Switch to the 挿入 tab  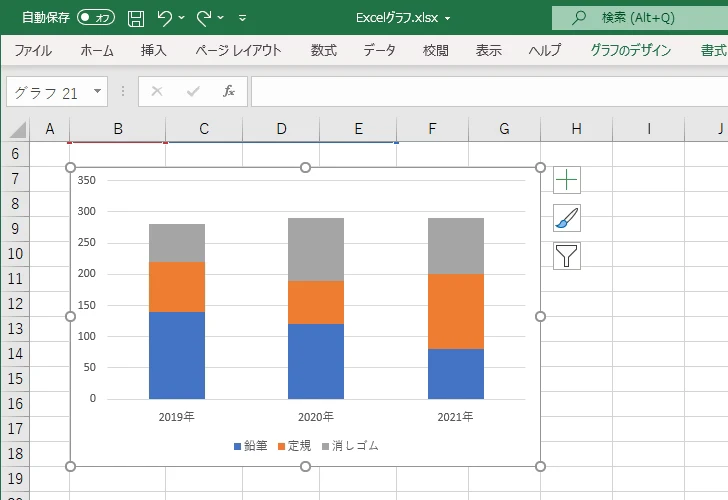(154, 50)
